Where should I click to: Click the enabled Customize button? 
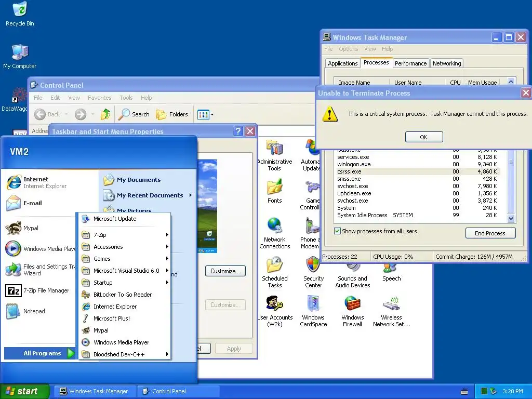coord(225,271)
